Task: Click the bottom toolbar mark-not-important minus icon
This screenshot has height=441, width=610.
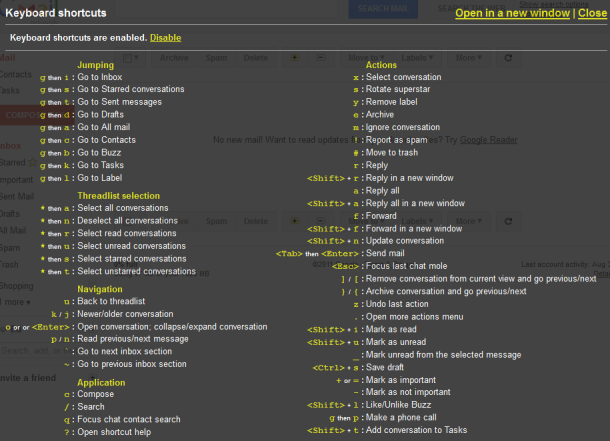Action: coord(321,221)
